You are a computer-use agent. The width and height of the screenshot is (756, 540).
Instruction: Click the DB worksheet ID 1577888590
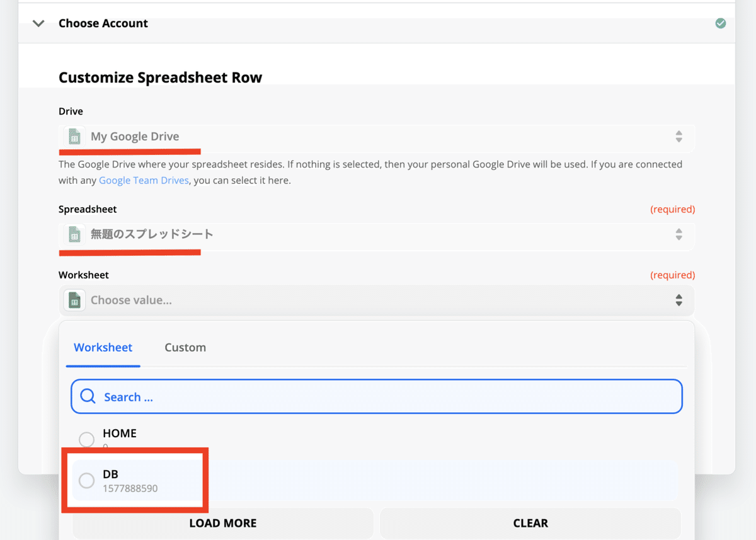pyautogui.click(x=130, y=488)
